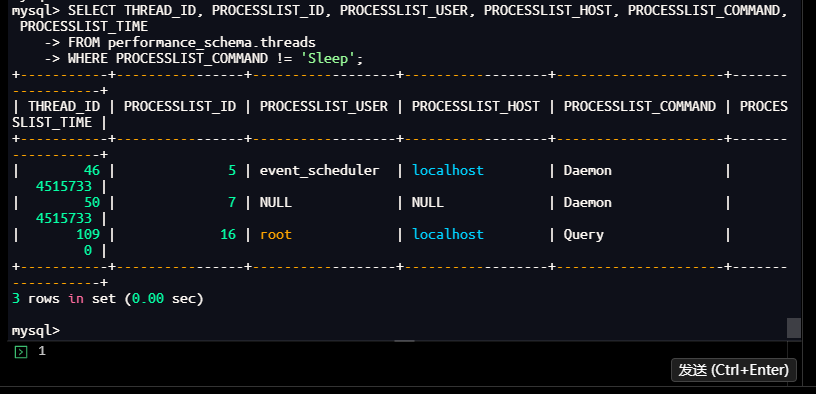Click the panel resize handle above the input
This screenshot has width=816, height=394.
click(x=404, y=341)
